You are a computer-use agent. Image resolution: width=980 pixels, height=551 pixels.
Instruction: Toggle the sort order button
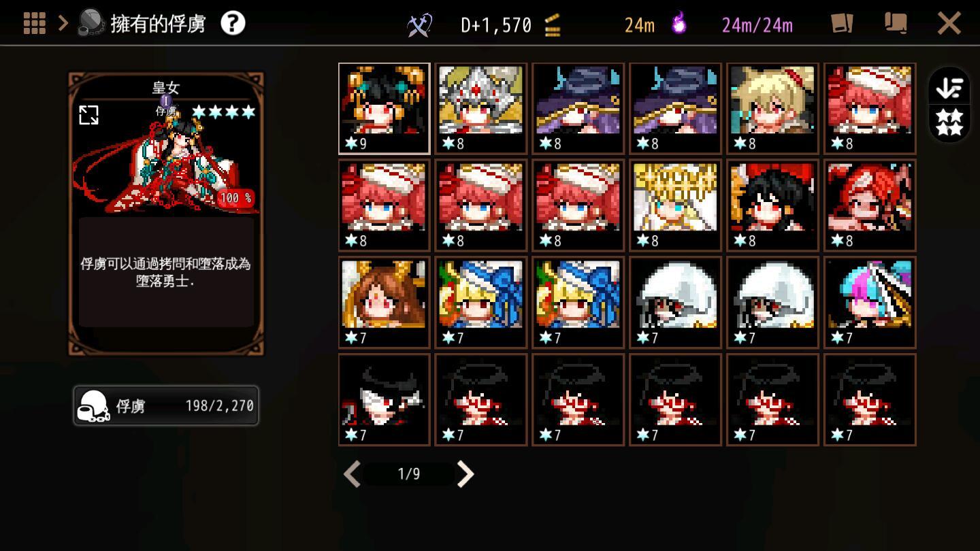coord(949,87)
